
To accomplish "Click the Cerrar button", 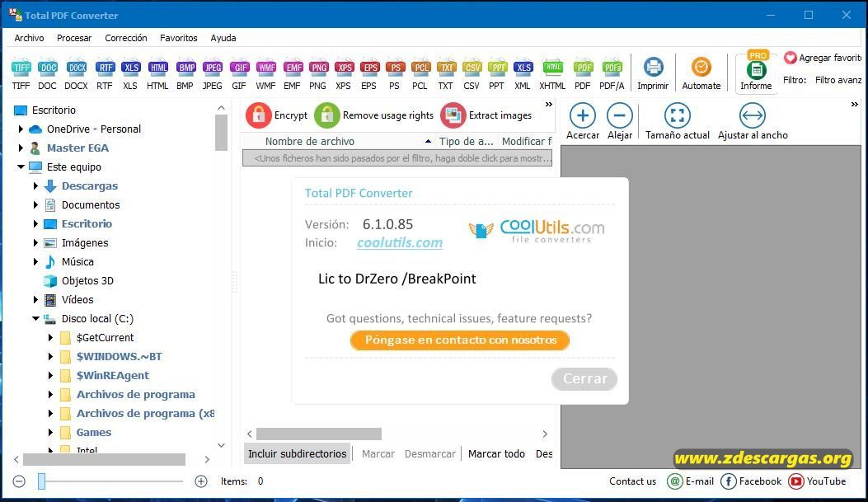I will (x=584, y=379).
